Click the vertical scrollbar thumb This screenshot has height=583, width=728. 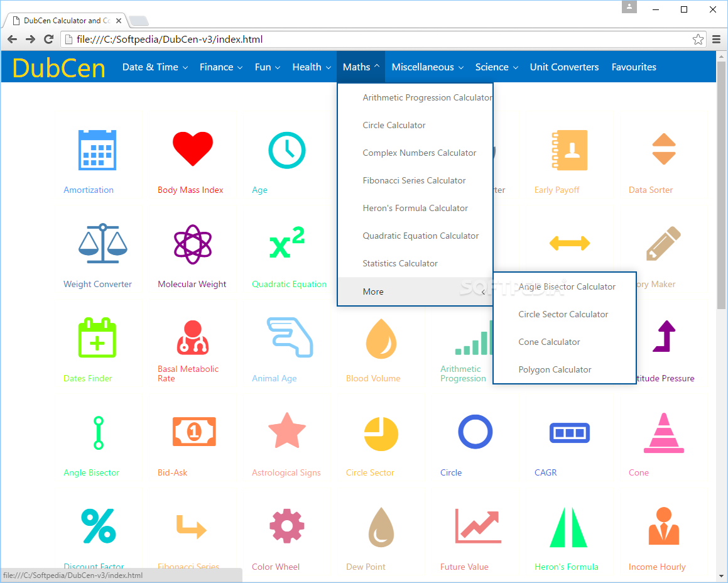(x=721, y=185)
